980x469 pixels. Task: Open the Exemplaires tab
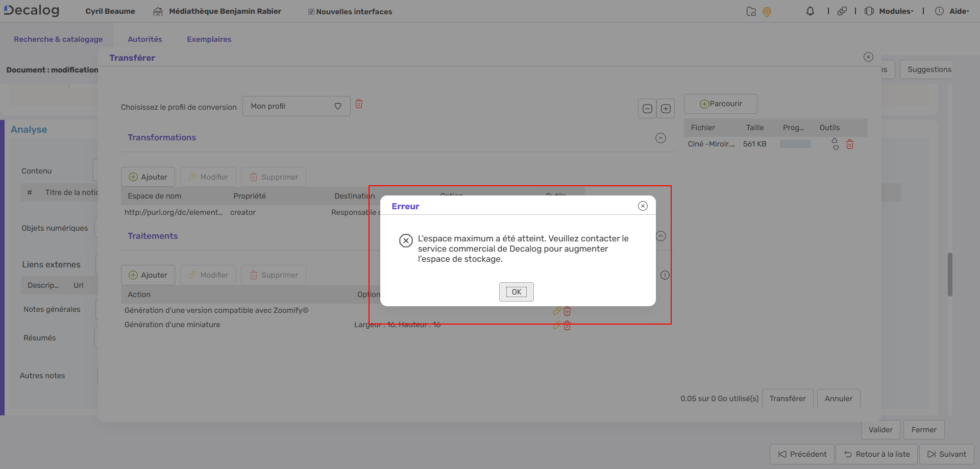point(209,39)
